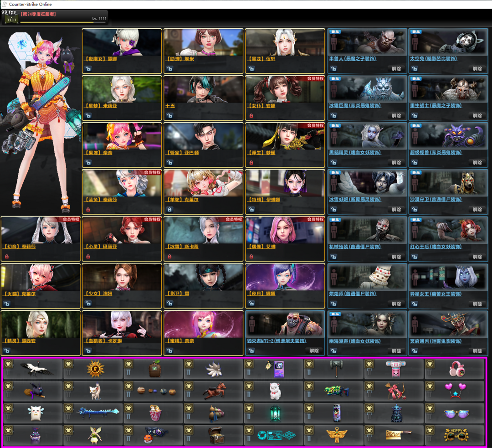Select the brown leaf backpack item
This screenshot has height=448, width=492.
click(154, 369)
